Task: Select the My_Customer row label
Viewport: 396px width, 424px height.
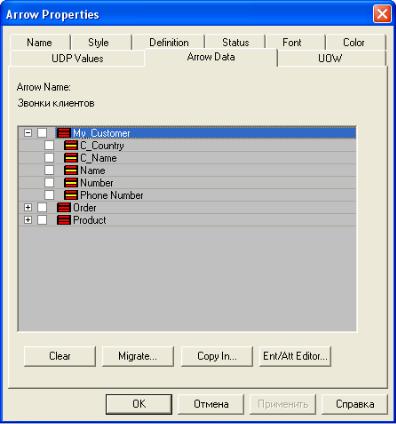Action: coord(102,133)
